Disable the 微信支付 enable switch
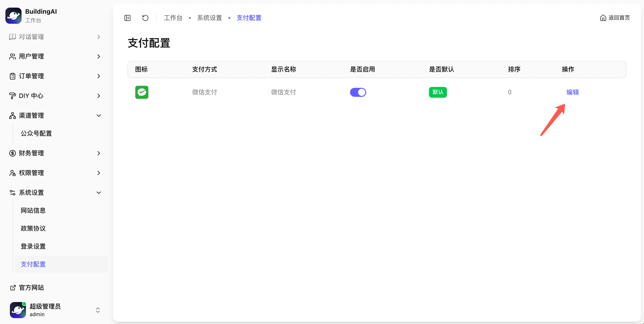 358,92
